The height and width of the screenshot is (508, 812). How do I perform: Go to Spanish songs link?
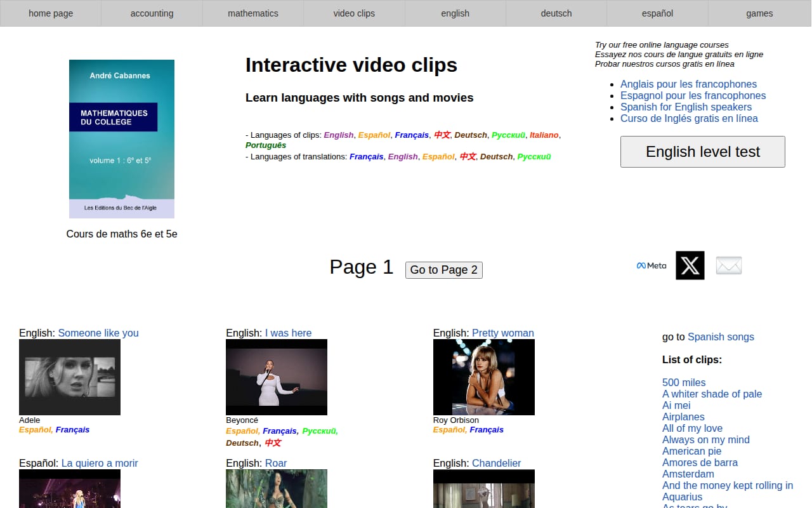click(721, 337)
